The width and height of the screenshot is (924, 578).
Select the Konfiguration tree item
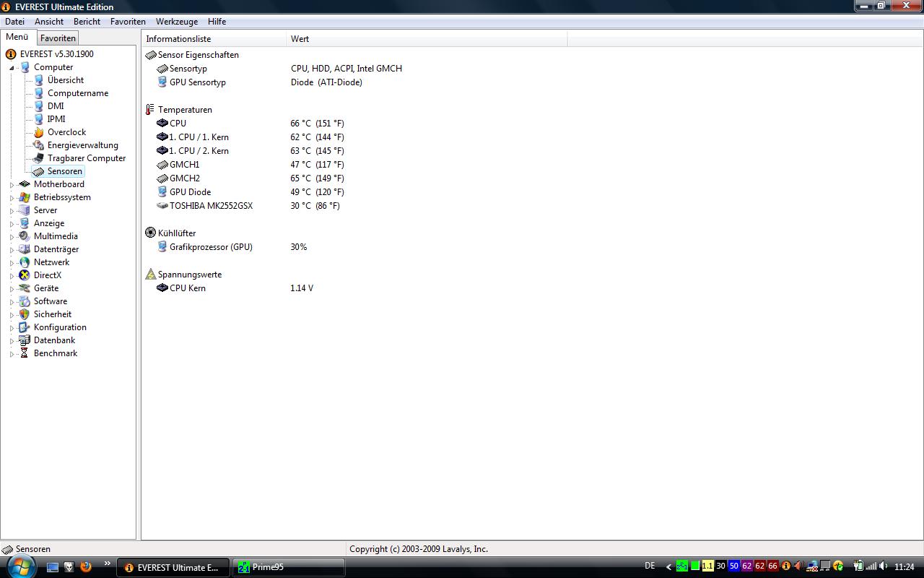pyautogui.click(x=60, y=327)
